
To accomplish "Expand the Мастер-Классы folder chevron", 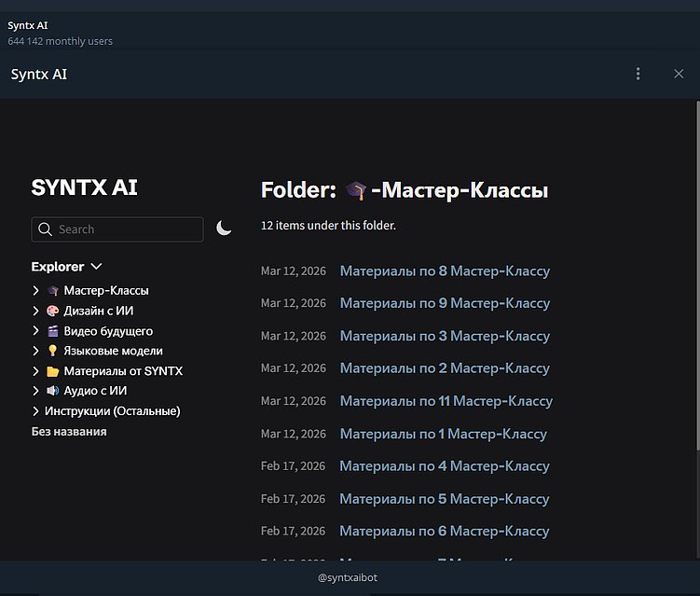I will 35,290.
